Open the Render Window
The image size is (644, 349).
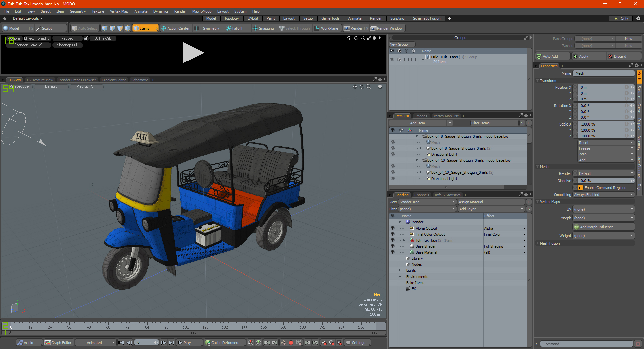[x=387, y=28]
